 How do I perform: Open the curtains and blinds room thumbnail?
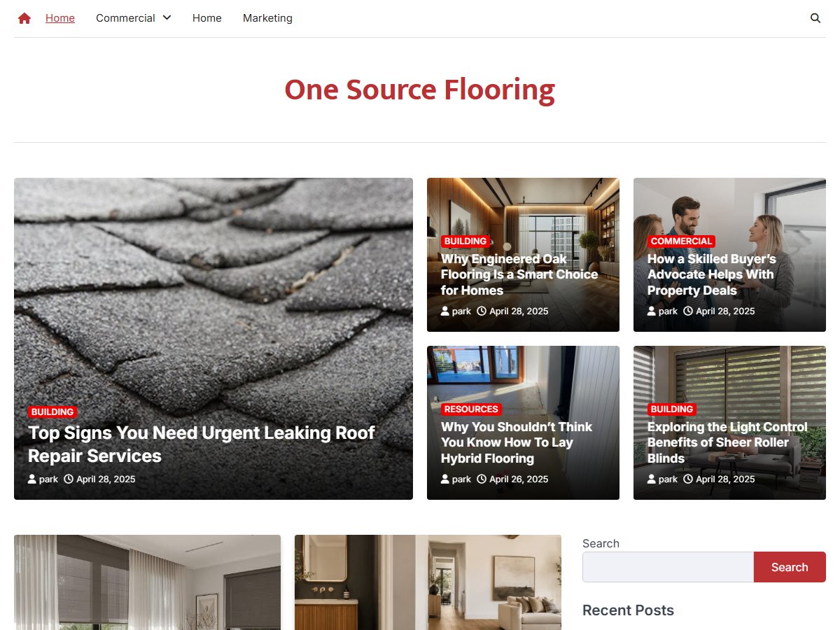(x=147, y=582)
